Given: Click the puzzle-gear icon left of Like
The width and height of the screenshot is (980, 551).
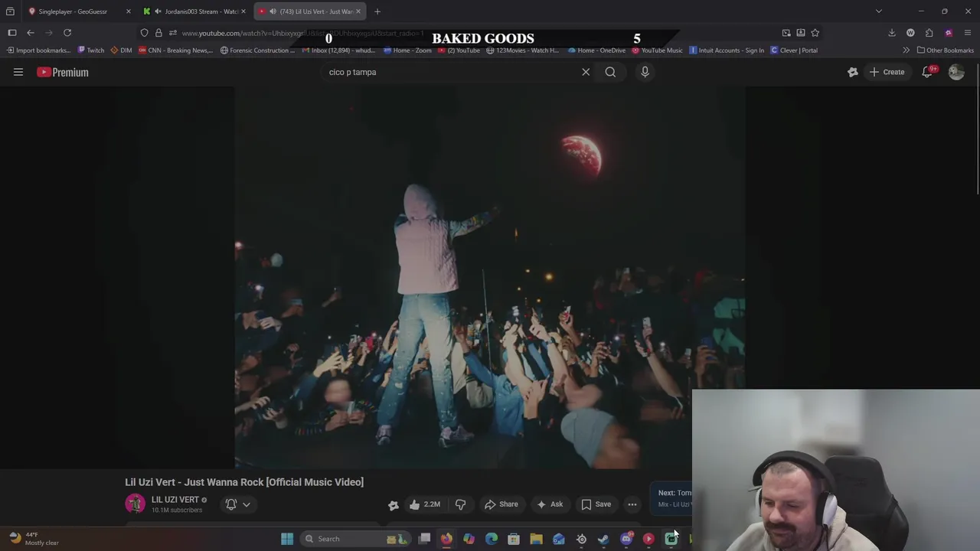Looking at the screenshot, I should coord(394,504).
